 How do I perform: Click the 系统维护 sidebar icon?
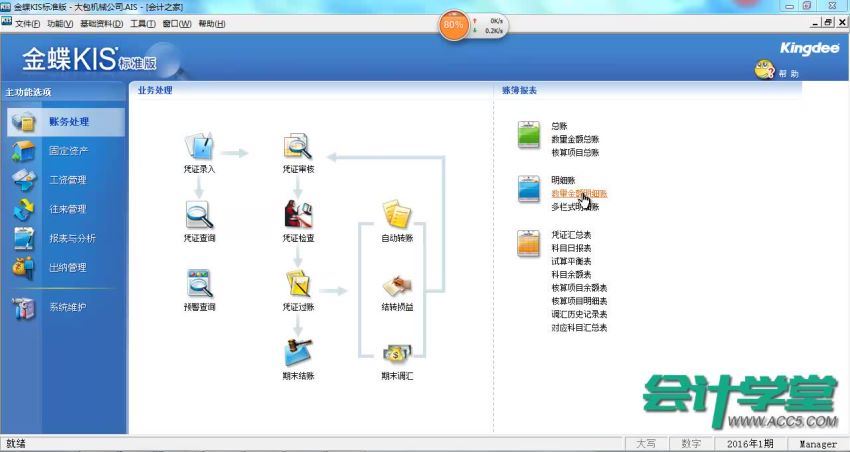point(23,308)
